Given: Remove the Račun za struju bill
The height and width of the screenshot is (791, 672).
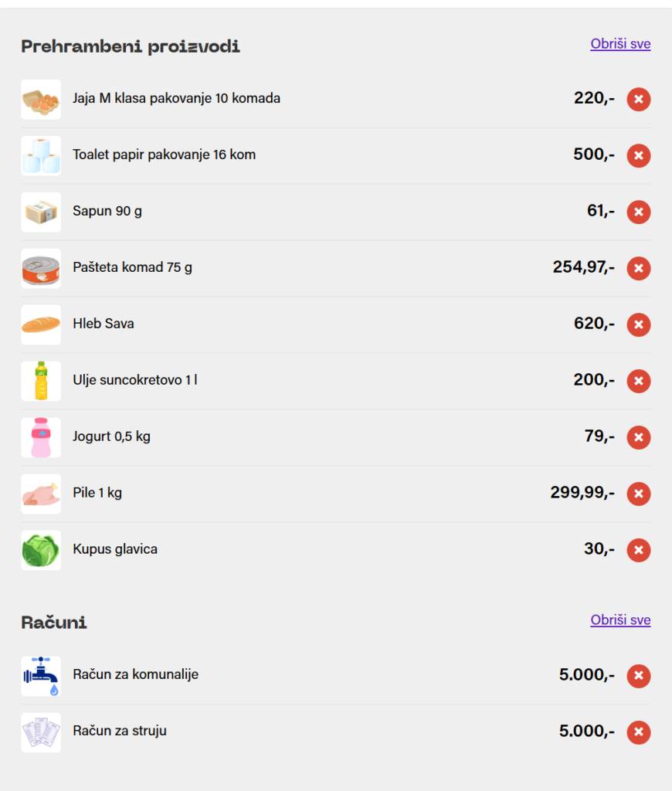Looking at the screenshot, I should [638, 732].
